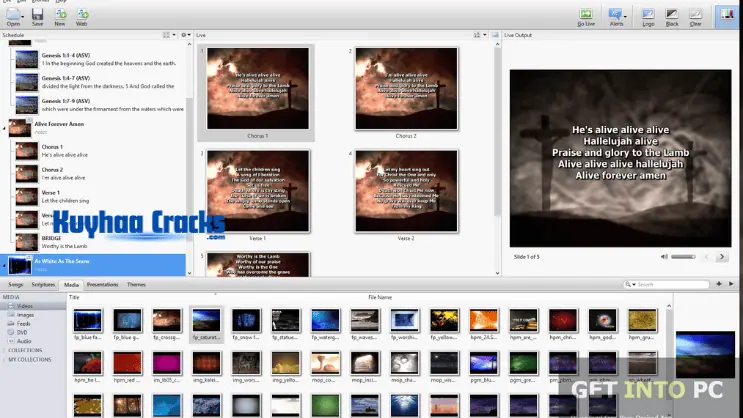Switch to the Themes tab

pyautogui.click(x=136, y=285)
